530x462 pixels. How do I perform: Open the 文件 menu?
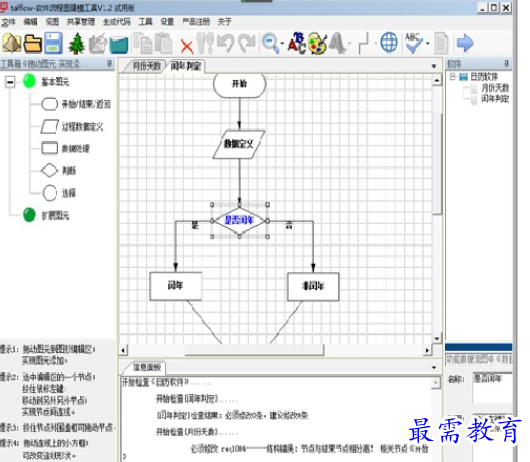coord(8,22)
